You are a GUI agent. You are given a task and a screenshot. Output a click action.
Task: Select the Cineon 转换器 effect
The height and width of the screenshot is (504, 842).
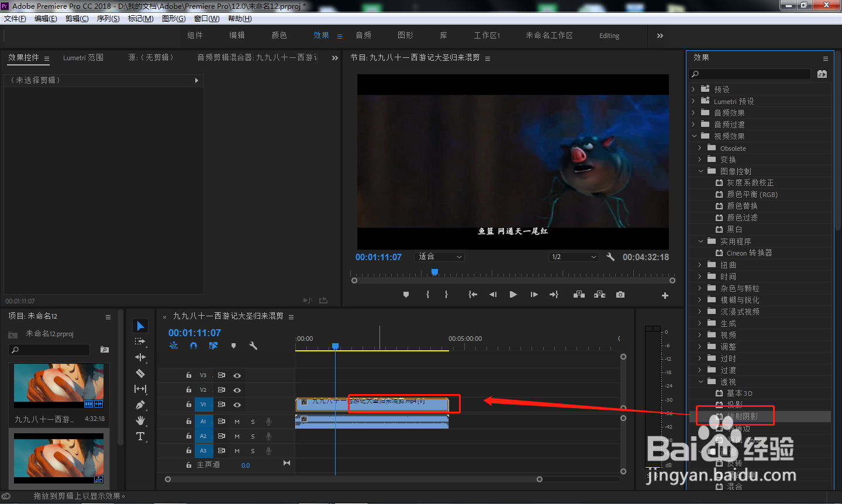point(749,253)
